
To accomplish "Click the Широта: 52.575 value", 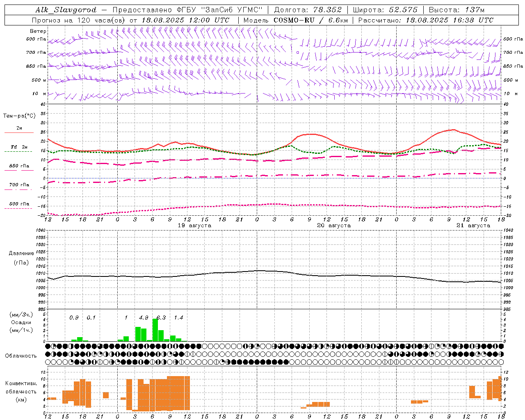I will pyautogui.click(x=385, y=10).
